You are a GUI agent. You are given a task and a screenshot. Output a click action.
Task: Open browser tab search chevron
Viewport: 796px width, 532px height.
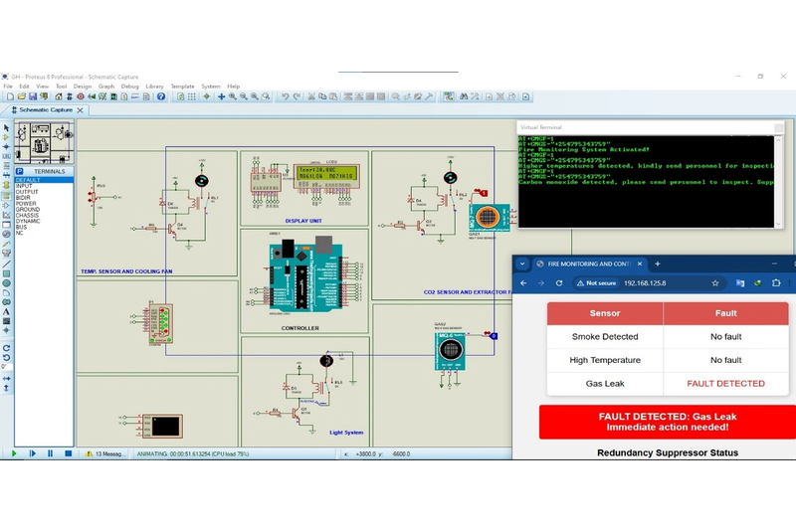tap(521, 264)
